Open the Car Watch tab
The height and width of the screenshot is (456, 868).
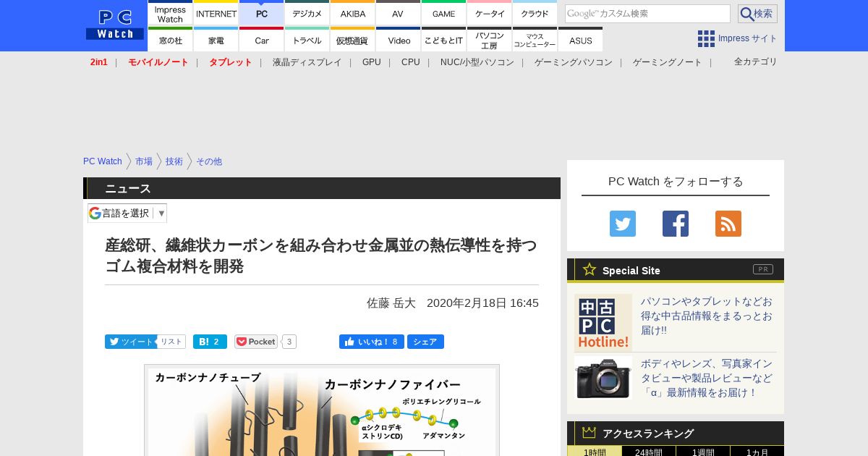point(262,39)
